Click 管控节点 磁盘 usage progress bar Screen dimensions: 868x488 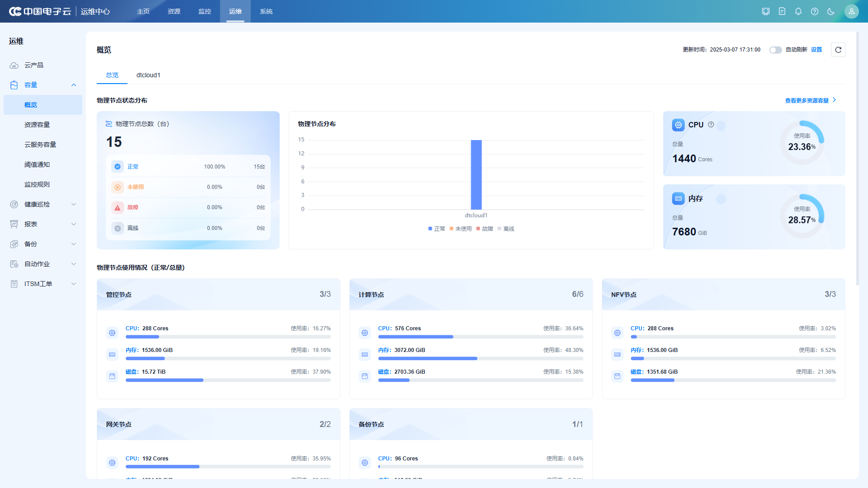tap(228, 380)
